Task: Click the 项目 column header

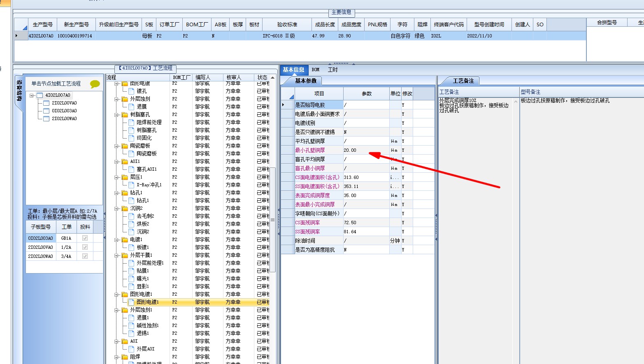Action: coord(319,94)
